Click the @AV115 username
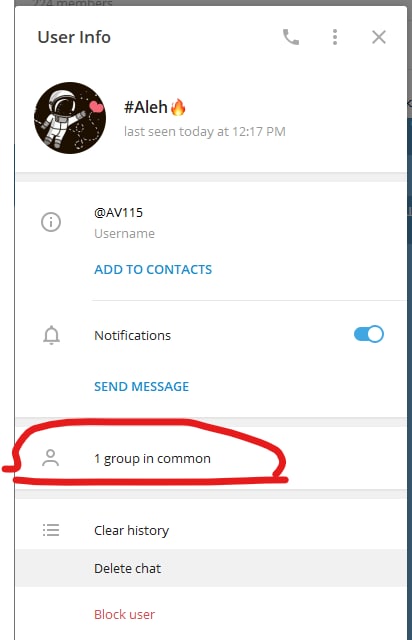Screen dimensions: 412x640 118,213
